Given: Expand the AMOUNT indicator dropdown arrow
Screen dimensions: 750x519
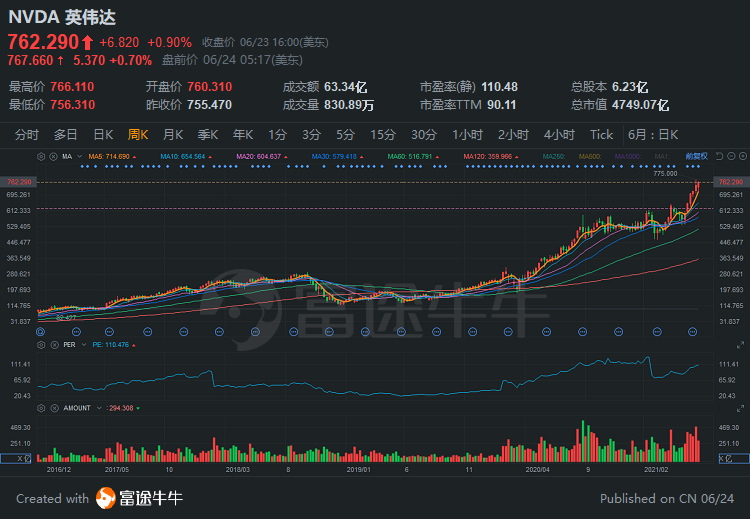Looking at the screenshot, I should pyautogui.click(x=99, y=408).
